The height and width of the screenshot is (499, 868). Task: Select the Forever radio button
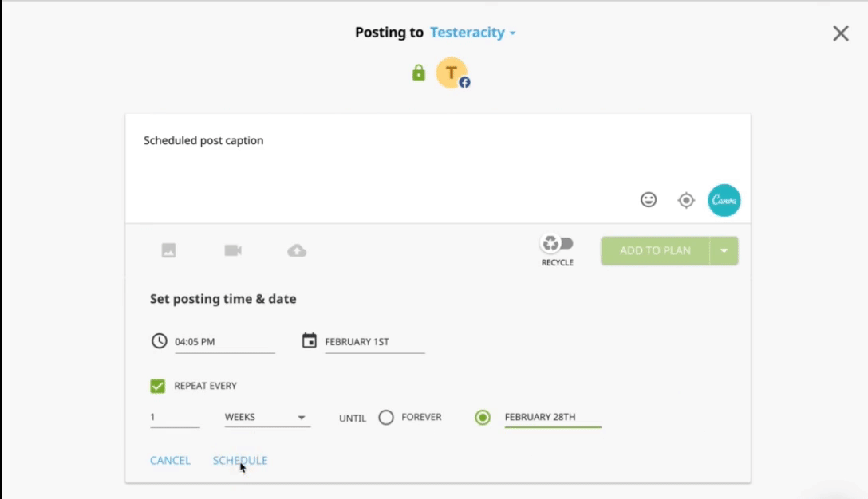(x=386, y=417)
